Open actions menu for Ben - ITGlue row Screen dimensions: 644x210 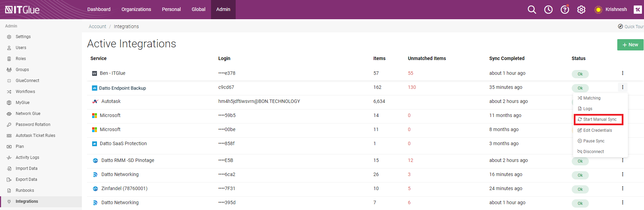coord(622,73)
